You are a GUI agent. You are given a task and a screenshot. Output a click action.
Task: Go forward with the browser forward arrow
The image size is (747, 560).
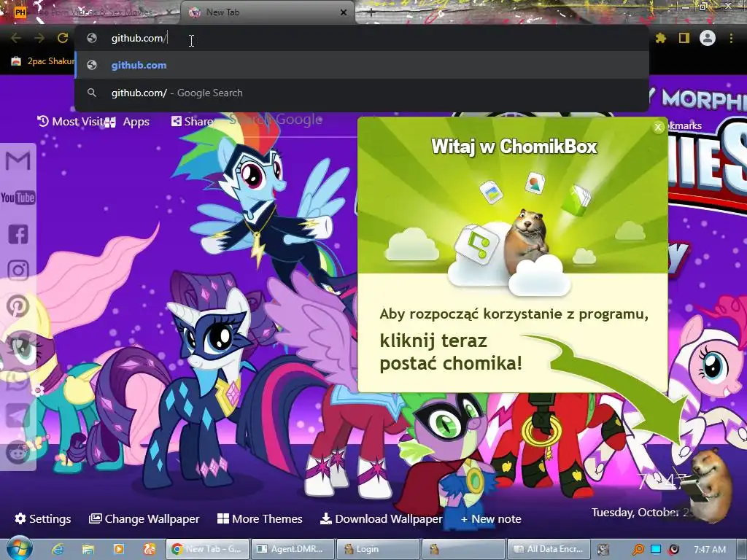tap(39, 38)
